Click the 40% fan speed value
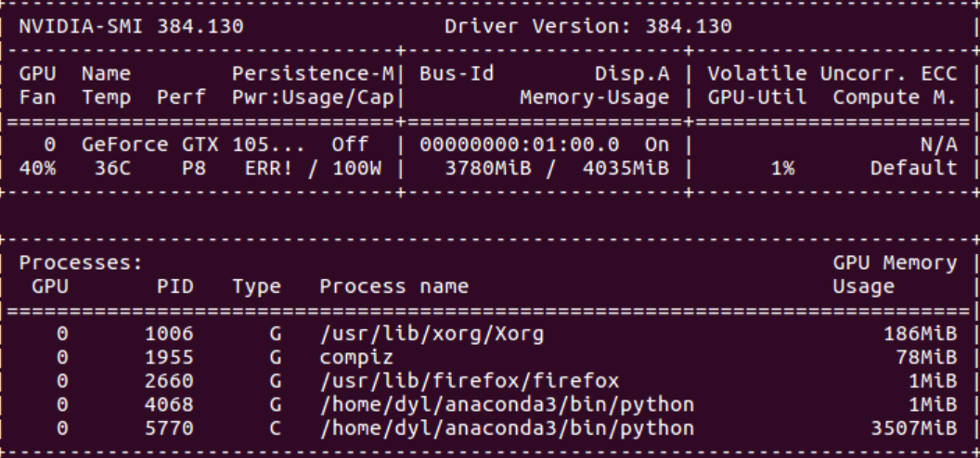980x458 pixels. pyautogui.click(x=37, y=169)
